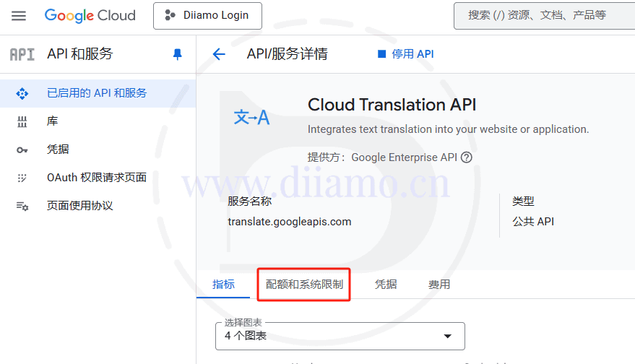Click the Google Cloud logo
635x364 pixels.
[x=90, y=15]
